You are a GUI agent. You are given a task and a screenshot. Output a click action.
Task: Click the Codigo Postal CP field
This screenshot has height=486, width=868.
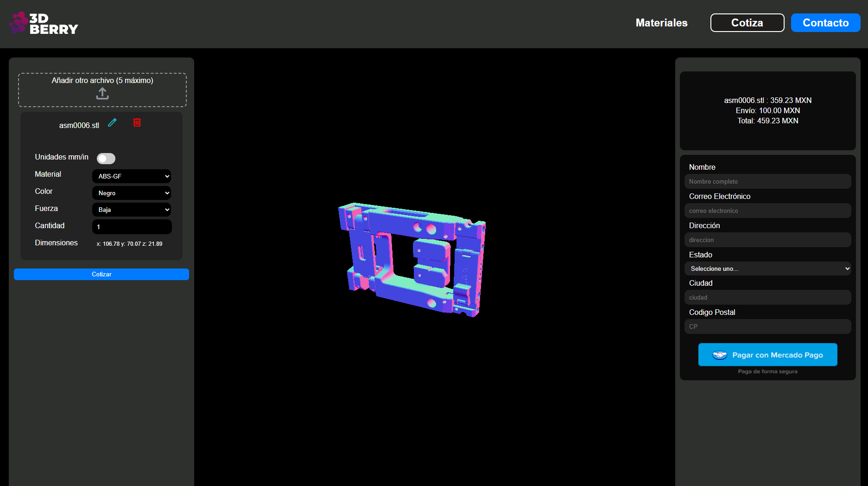767,326
